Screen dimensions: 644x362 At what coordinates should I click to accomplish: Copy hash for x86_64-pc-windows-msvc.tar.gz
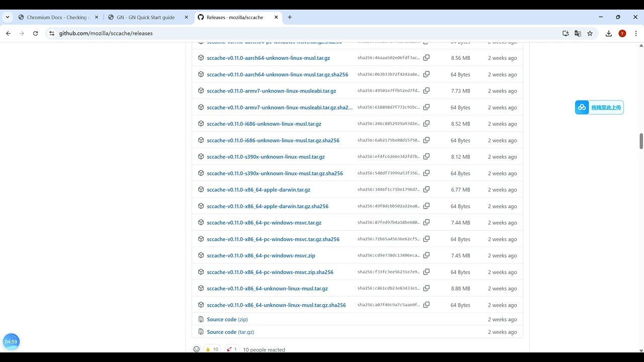tap(426, 223)
